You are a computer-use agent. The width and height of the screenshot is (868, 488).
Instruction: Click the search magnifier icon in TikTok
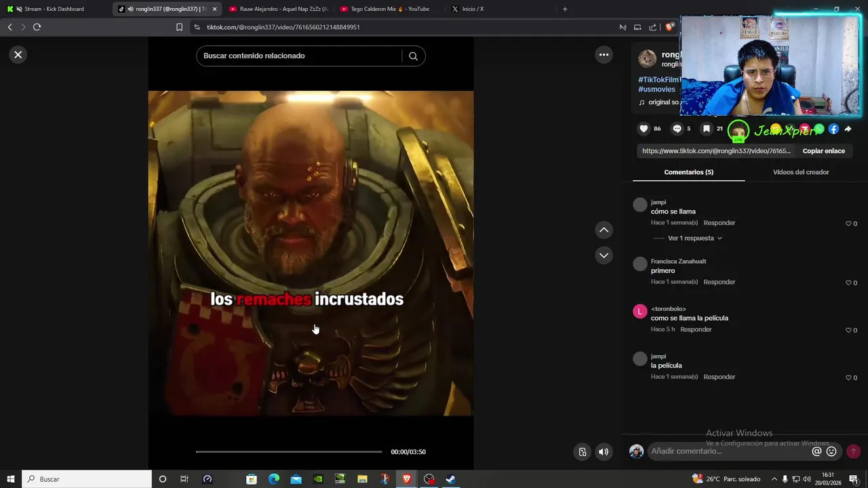click(413, 56)
